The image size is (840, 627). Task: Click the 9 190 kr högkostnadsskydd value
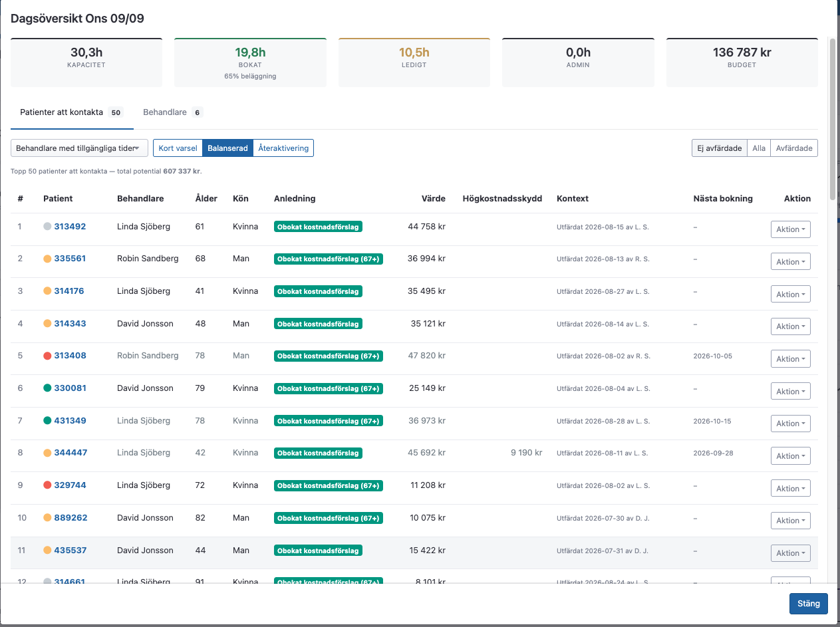tap(526, 453)
